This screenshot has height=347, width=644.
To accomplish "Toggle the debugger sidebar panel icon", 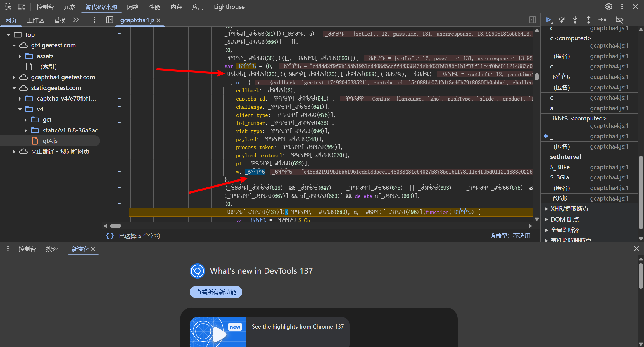I will click(x=532, y=20).
